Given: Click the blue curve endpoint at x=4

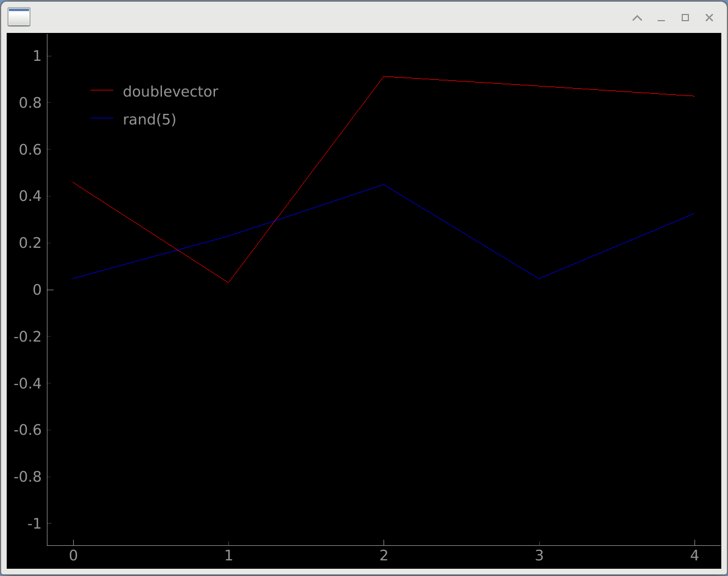Looking at the screenshot, I should tap(693, 214).
